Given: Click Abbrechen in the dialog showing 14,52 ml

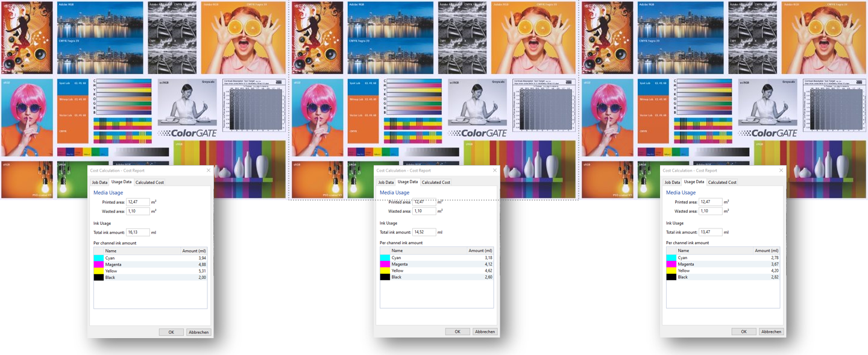Looking at the screenshot, I should pyautogui.click(x=484, y=331).
